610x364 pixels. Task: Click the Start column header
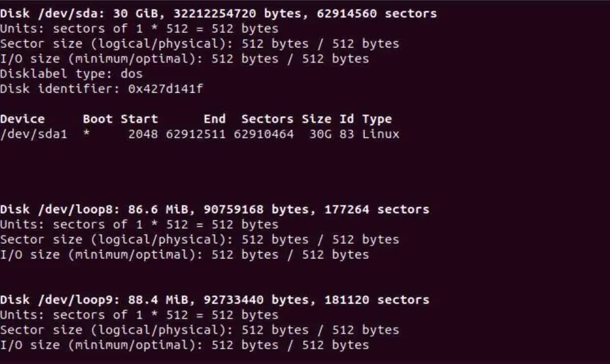coord(139,119)
